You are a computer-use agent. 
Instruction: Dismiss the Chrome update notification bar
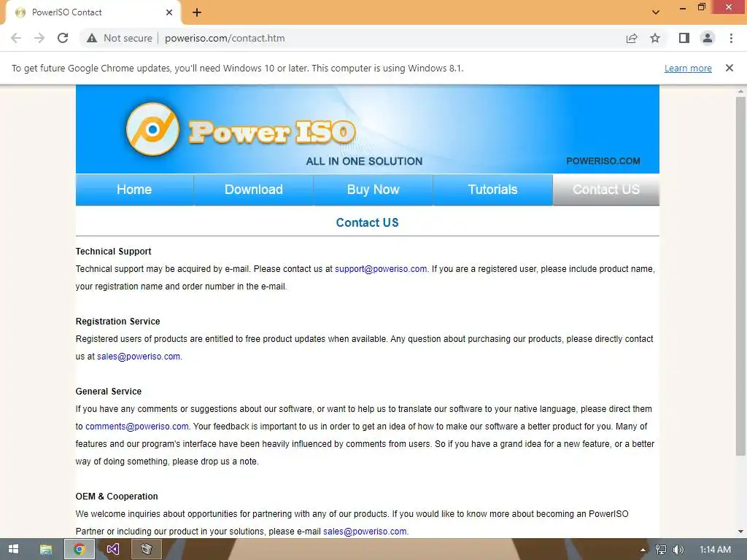coord(729,68)
